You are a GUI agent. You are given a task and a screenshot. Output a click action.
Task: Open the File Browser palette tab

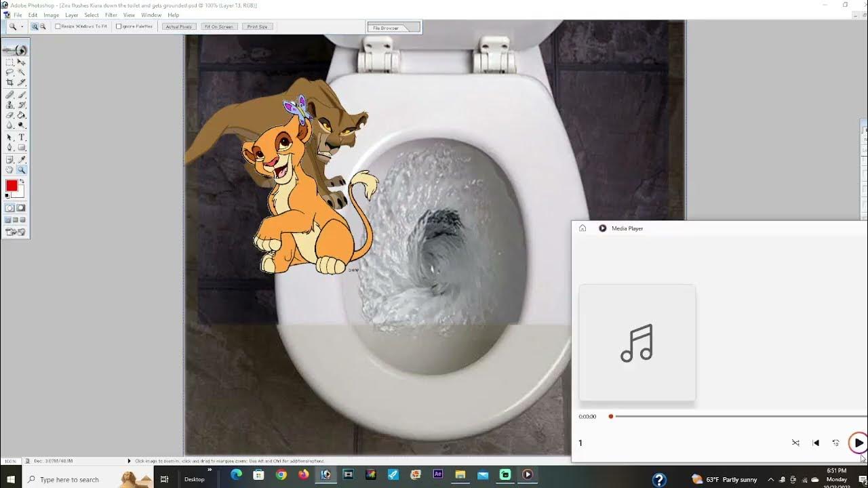(x=387, y=28)
